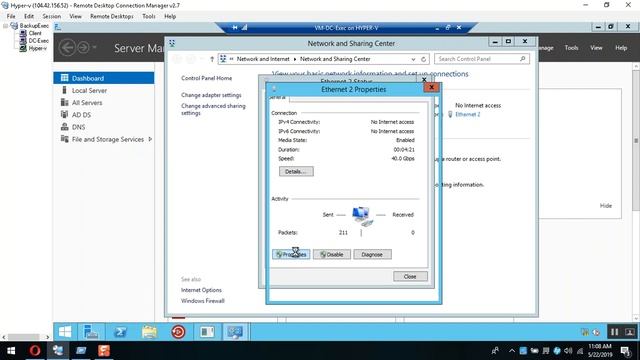Launch PowerShell from VM taskbar
This screenshot has height=360, width=640.
tap(120, 332)
